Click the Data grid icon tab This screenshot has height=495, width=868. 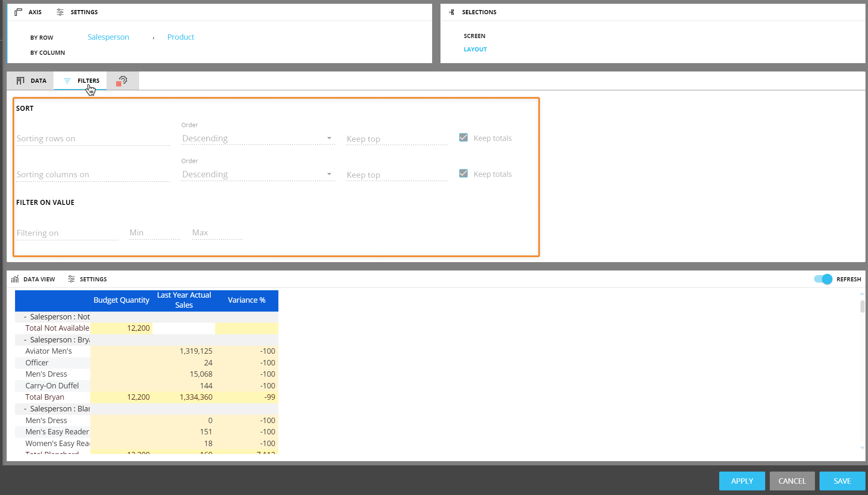tap(20, 81)
